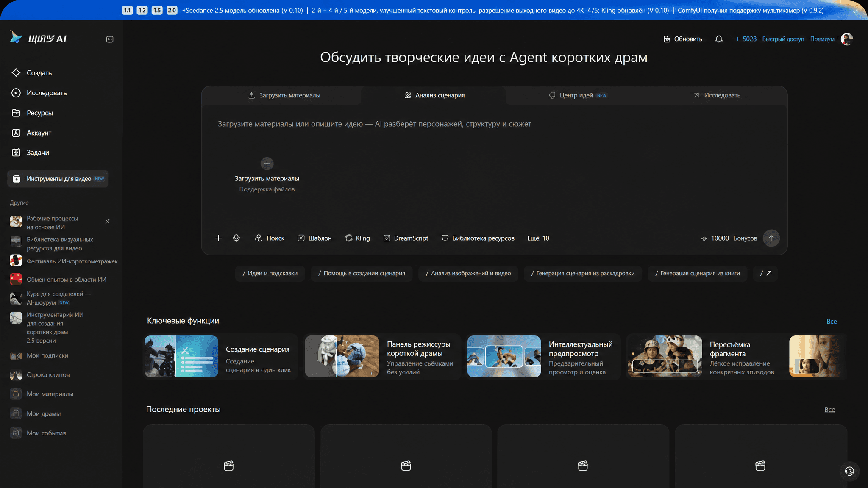The width and height of the screenshot is (868, 488).
Task: Open user profile avatar
Action: [x=847, y=39]
